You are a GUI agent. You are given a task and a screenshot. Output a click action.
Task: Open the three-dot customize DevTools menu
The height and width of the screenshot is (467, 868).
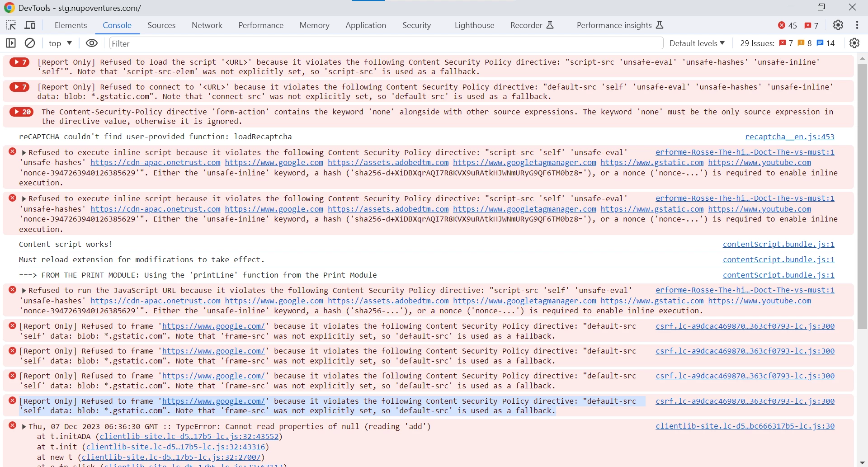point(857,25)
